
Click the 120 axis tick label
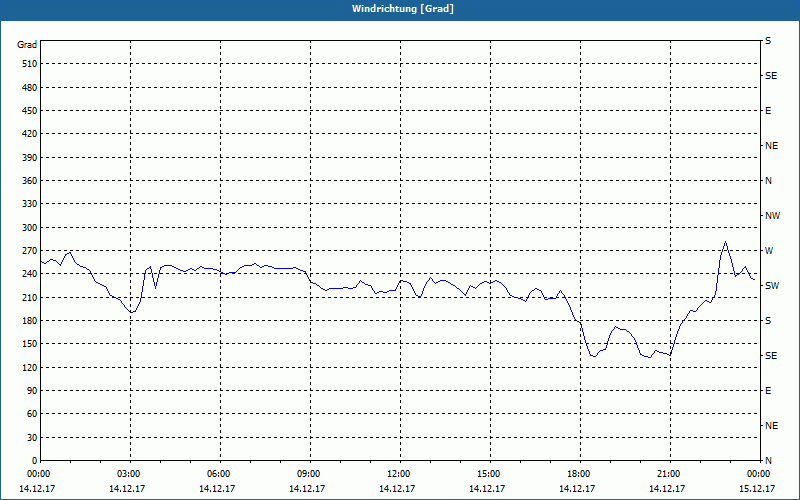point(30,367)
